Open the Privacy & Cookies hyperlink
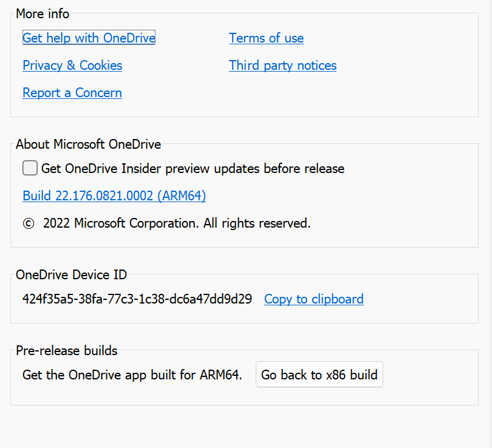Viewport: 492px width, 448px height. pyautogui.click(x=72, y=65)
